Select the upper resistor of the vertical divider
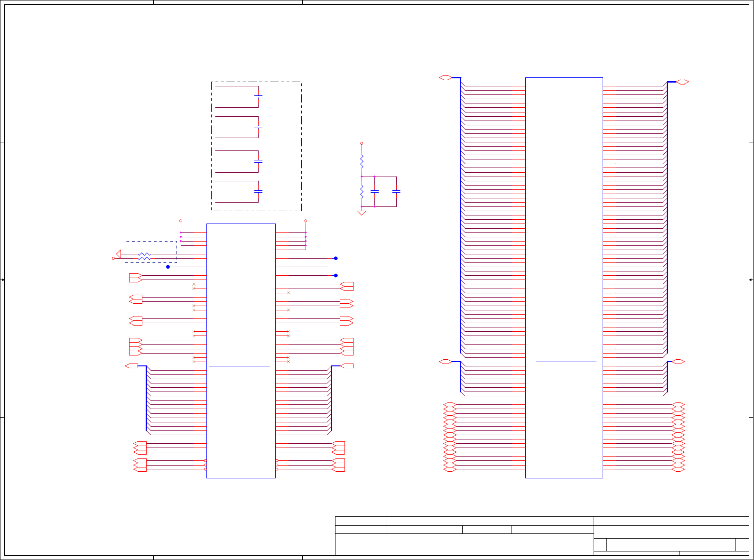 [362, 161]
